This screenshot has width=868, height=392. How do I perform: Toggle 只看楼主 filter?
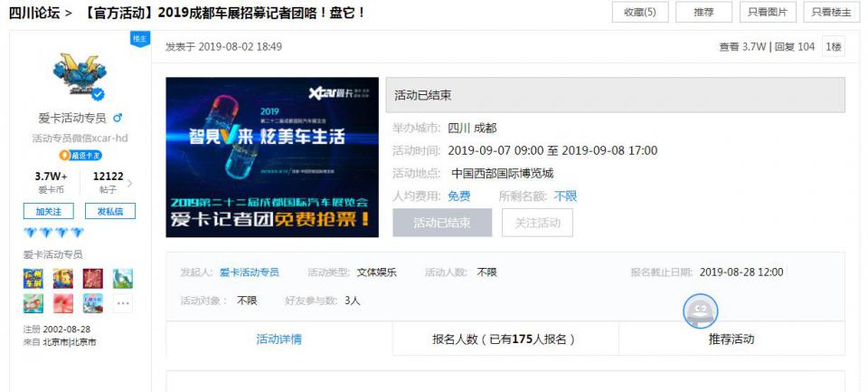coord(832,12)
